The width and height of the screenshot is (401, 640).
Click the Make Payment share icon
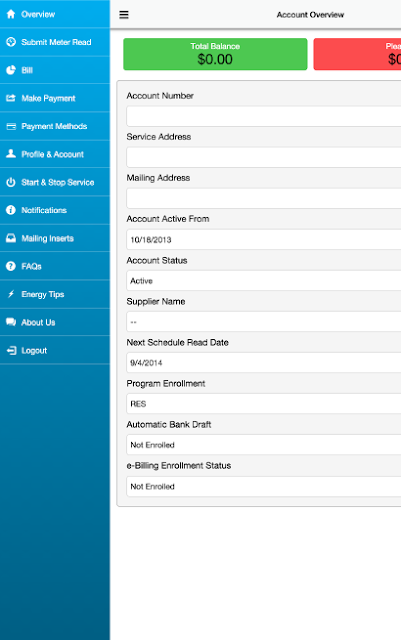click(x=11, y=98)
